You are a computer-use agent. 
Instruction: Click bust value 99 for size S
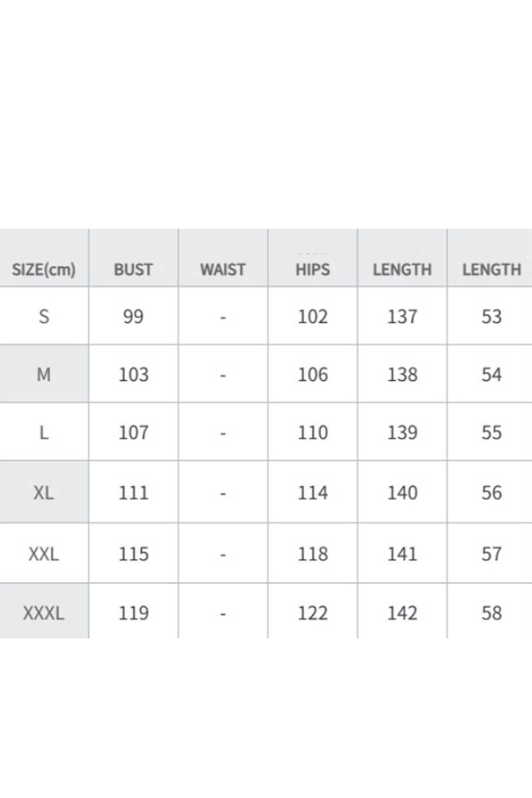pos(133,317)
